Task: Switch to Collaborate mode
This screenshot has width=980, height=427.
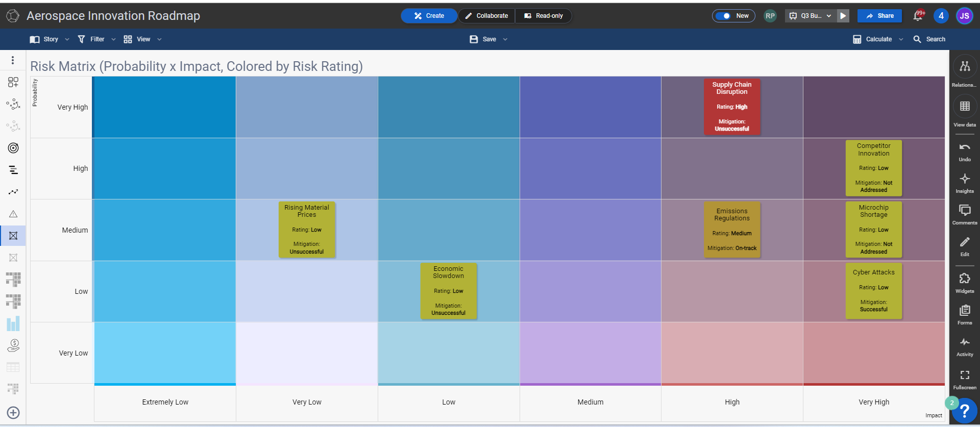Action: (x=486, y=16)
